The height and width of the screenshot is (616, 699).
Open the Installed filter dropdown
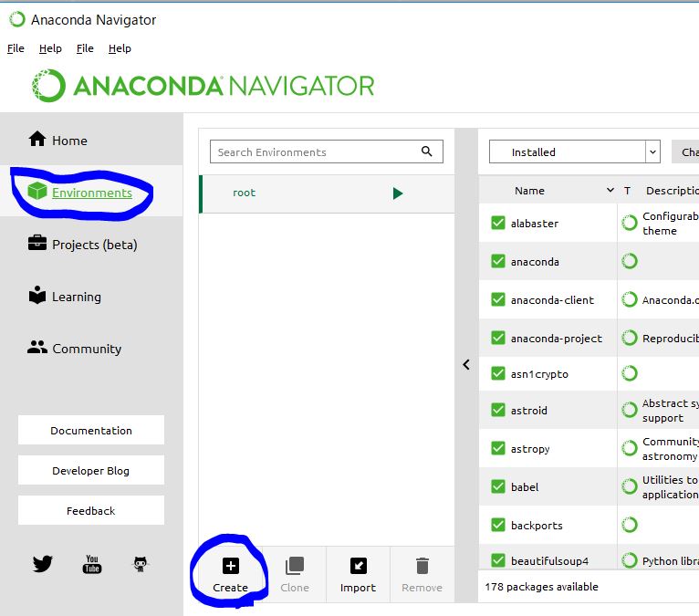coord(575,152)
